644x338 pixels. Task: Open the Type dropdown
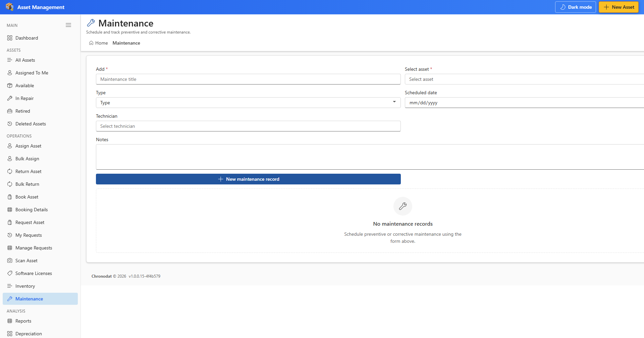pos(248,103)
